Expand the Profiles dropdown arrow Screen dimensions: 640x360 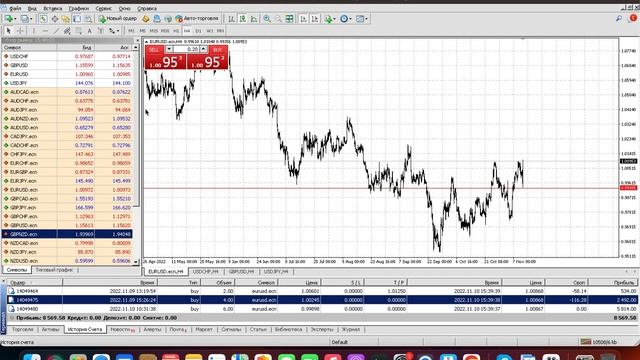pyautogui.click(x=31, y=19)
